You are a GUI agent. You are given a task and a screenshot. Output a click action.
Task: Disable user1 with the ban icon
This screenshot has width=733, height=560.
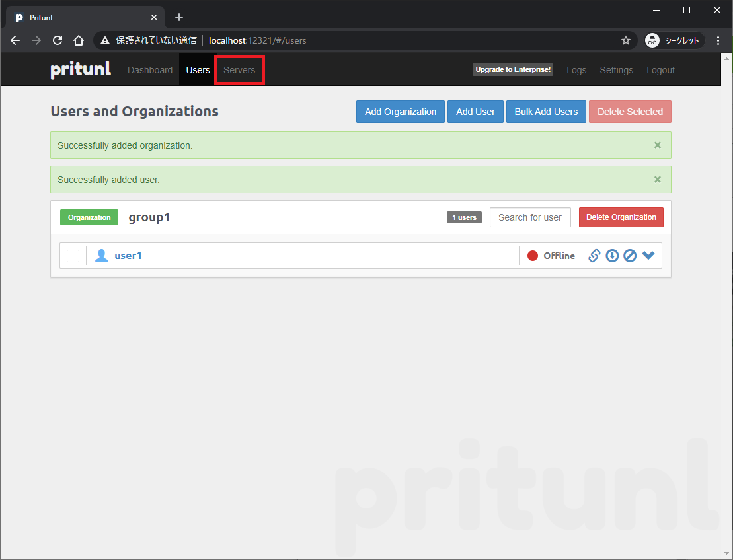click(630, 256)
